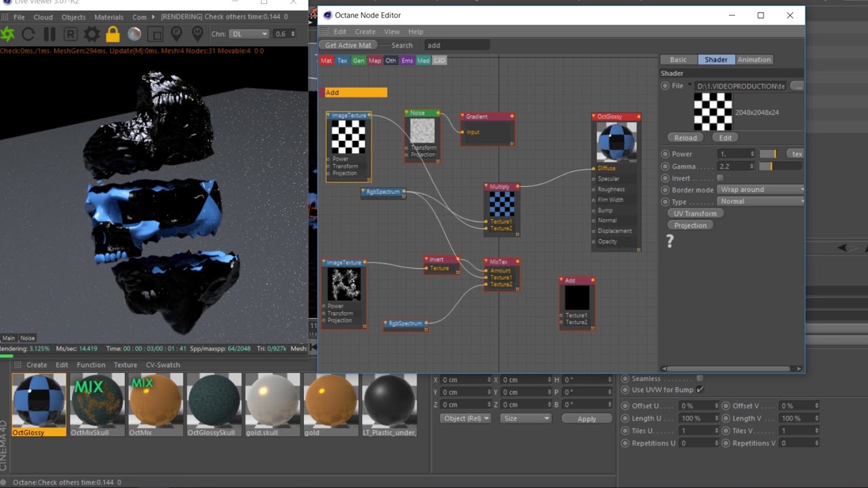Toggle the Ems node filter
The height and width of the screenshot is (488, 868).
pos(407,60)
